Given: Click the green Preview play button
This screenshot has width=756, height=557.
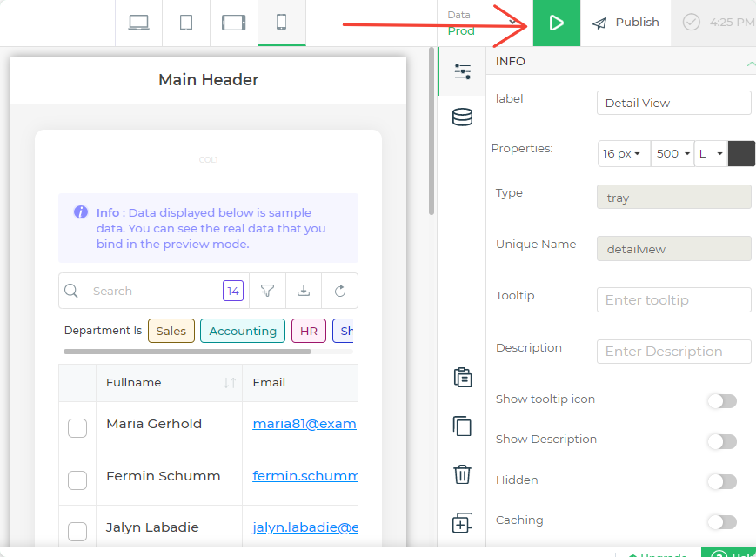Looking at the screenshot, I should click(x=557, y=23).
